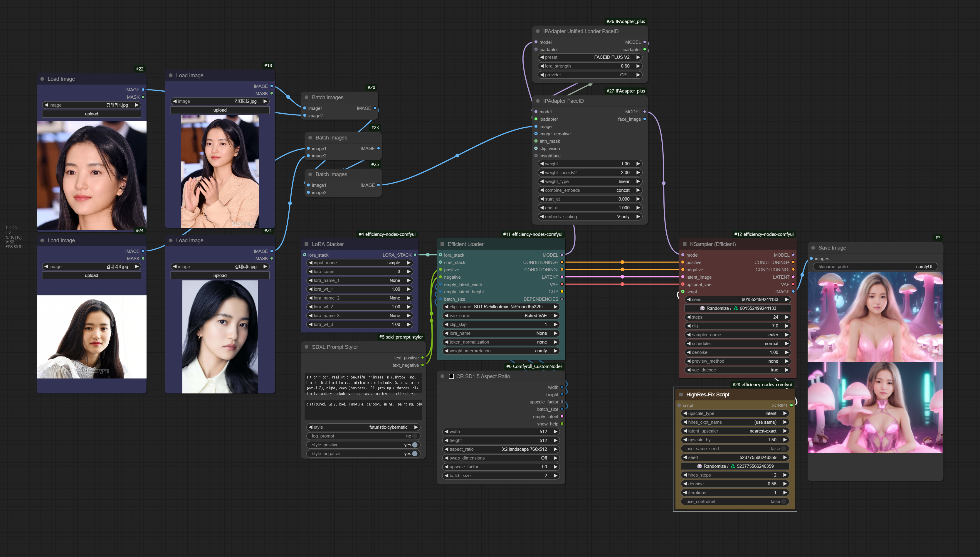
Task: Toggle the log_prompt switch
Action: coord(415,436)
